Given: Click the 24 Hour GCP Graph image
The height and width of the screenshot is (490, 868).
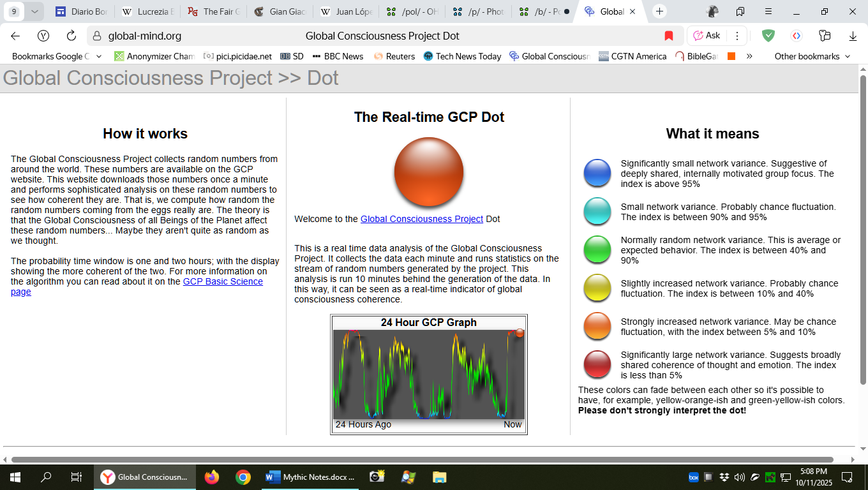Looking at the screenshot, I should [x=429, y=374].
